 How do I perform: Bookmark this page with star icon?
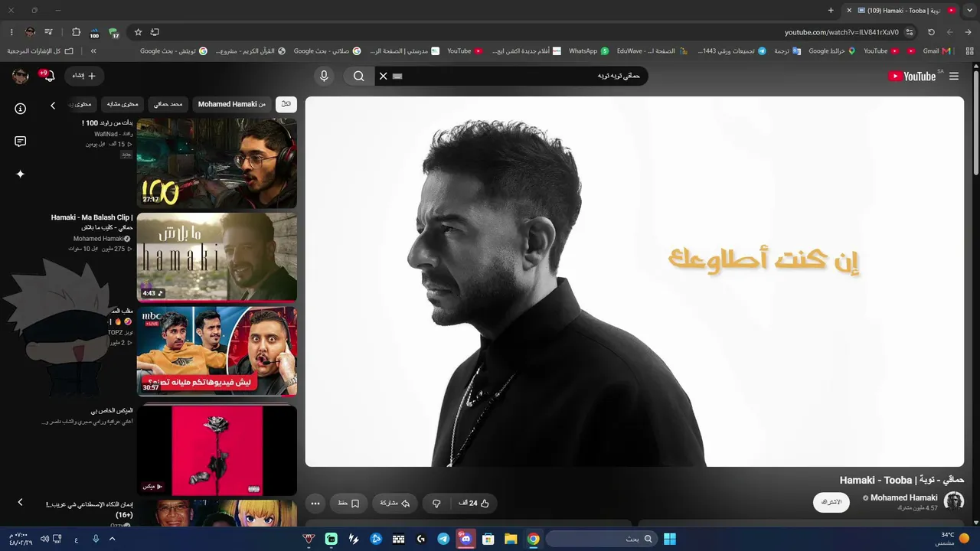click(x=138, y=32)
